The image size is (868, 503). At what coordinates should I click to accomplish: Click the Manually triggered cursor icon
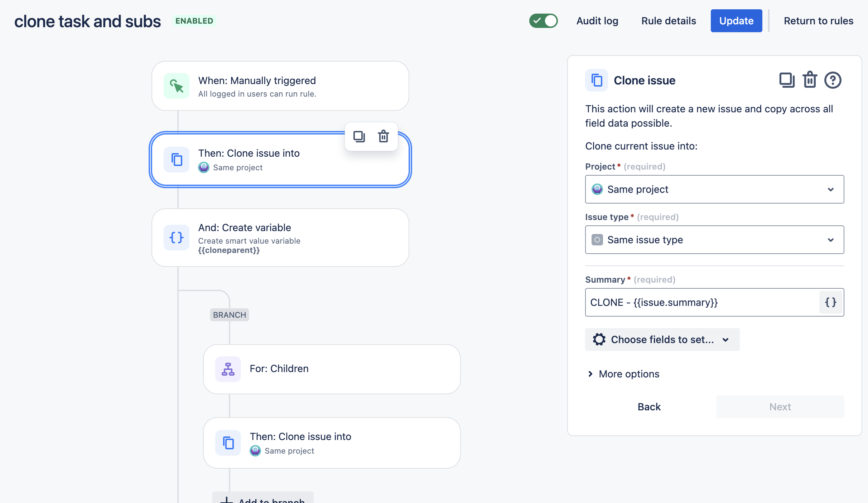tap(177, 86)
